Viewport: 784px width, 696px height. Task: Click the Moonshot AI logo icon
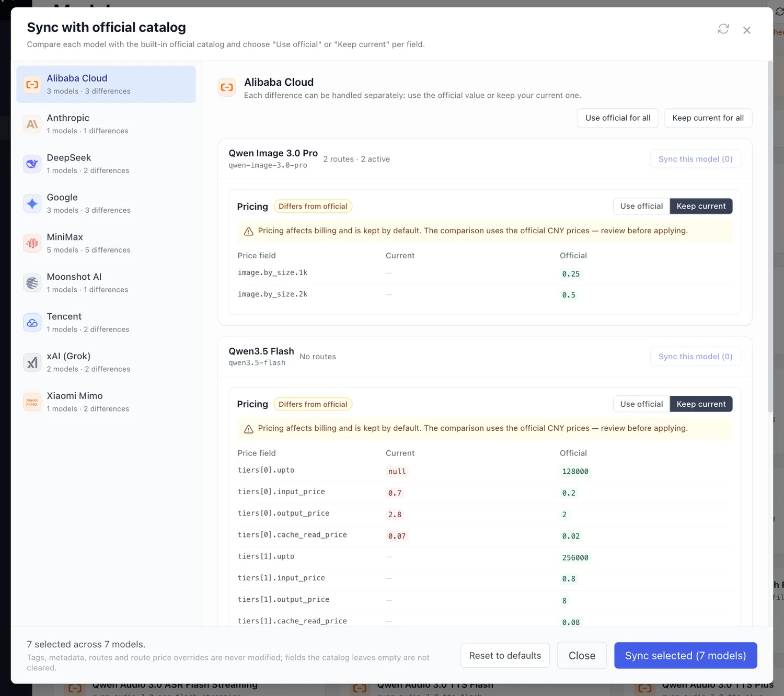pos(32,283)
